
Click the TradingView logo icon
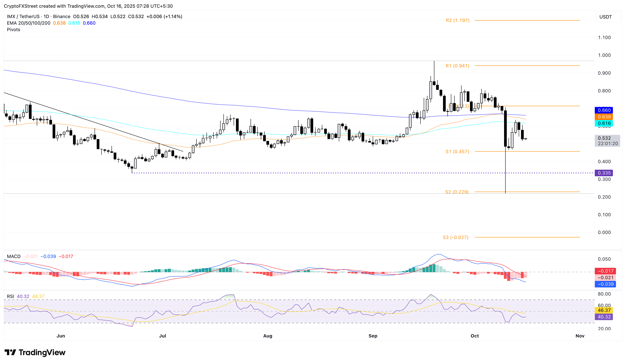pos(10,352)
